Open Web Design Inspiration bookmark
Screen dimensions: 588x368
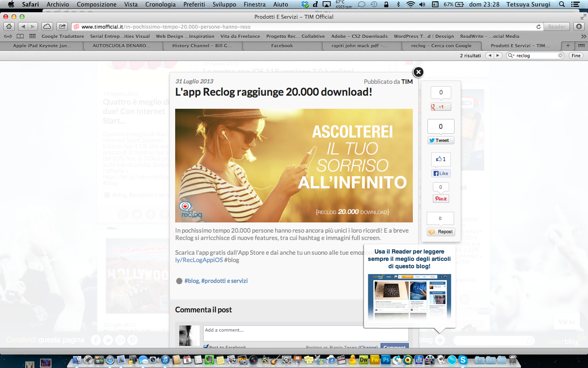(x=185, y=36)
